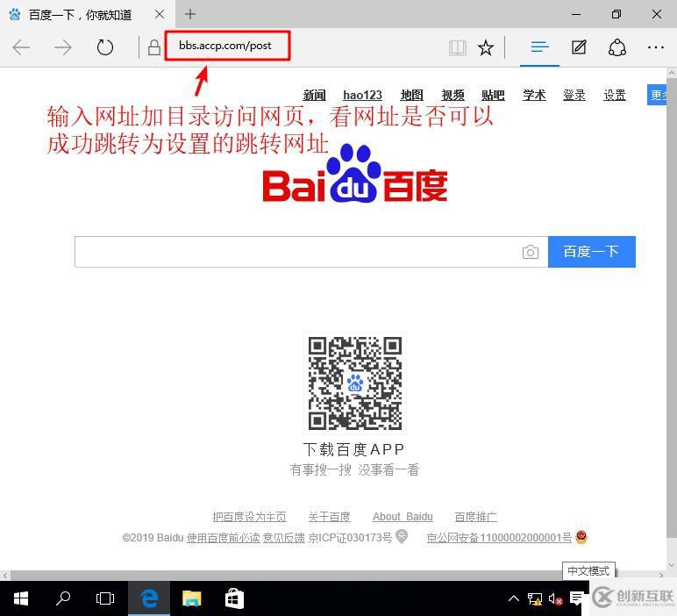Screen dimensions: 677x616
Task: Close the Baidu tab with its X
Action: 160,14
